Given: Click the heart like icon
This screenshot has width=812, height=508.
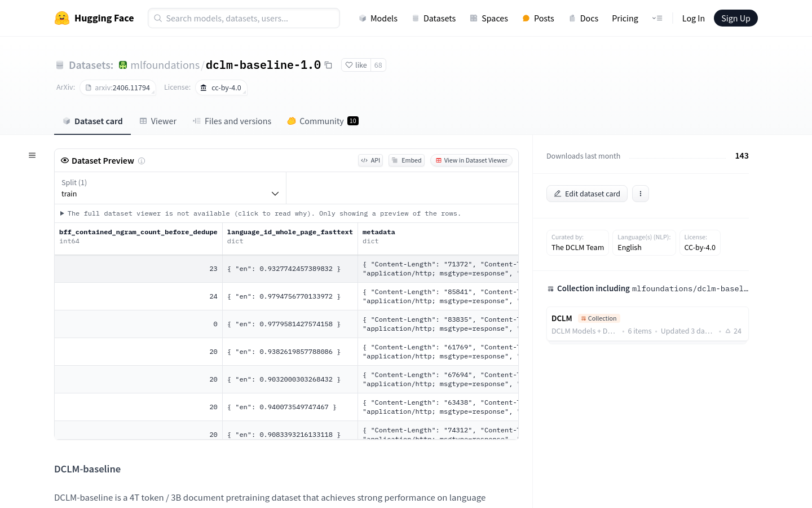Looking at the screenshot, I should [x=349, y=65].
